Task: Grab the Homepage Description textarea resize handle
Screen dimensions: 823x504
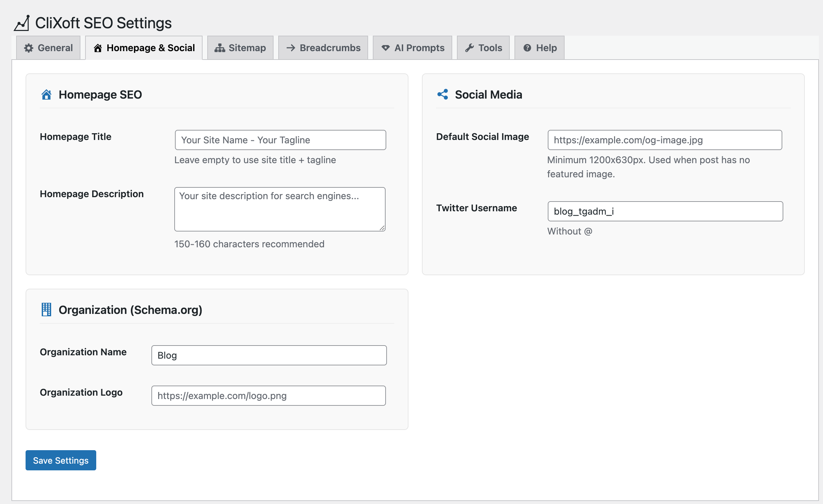Action: coord(382,228)
